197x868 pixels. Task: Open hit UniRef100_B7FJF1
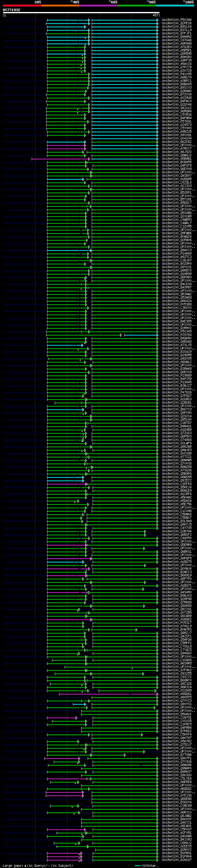click(177, 33)
